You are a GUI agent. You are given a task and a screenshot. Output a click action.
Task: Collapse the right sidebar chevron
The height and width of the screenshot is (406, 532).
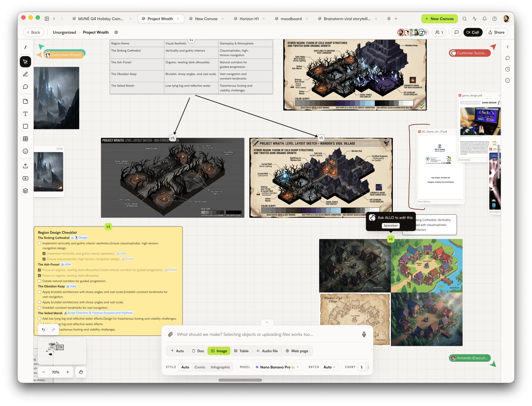coord(507,47)
